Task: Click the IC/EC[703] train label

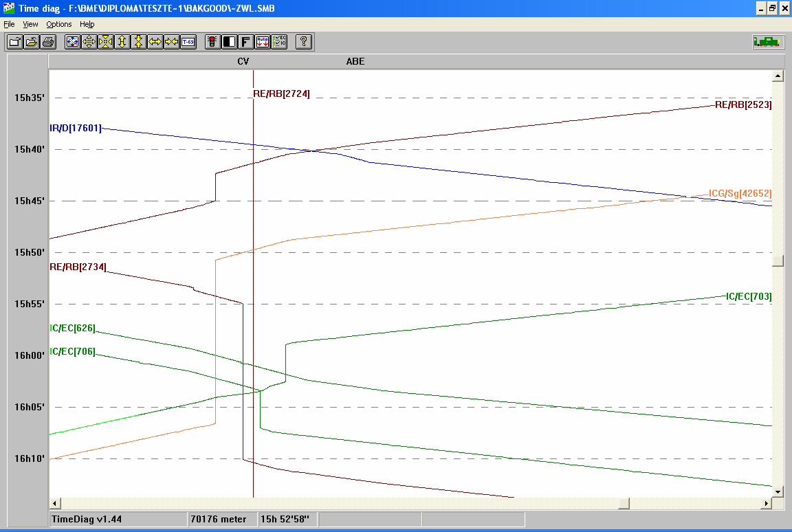Action: coord(749,296)
